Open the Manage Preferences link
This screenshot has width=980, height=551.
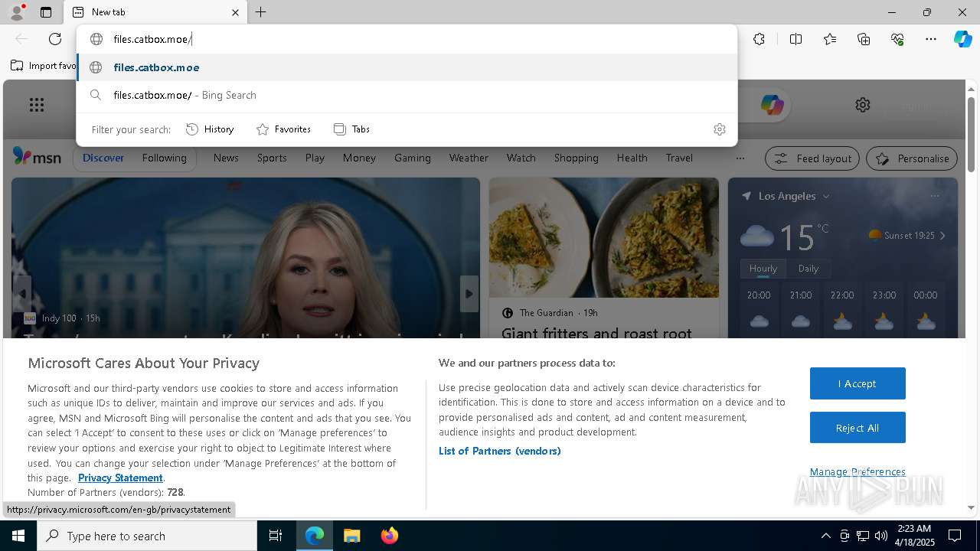857,471
